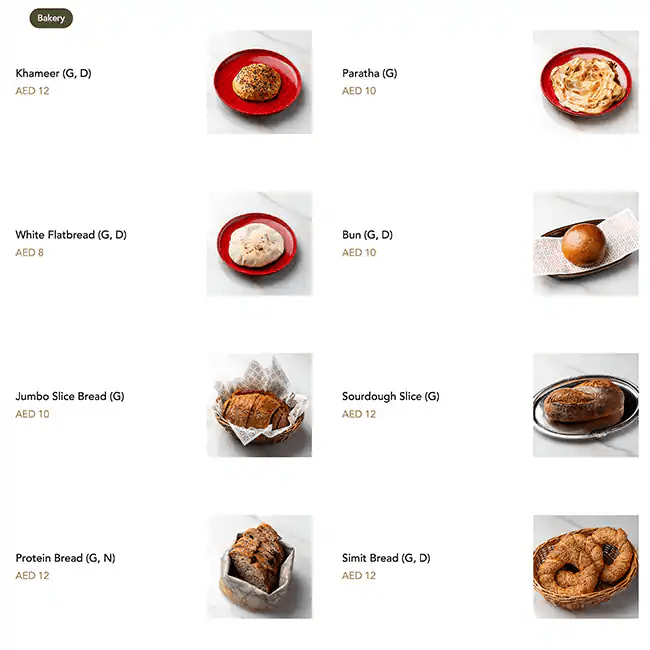Image resolution: width=650 pixels, height=650 pixels.
Task: Choose the Simit Bread (G, D) title
Action: point(386,558)
